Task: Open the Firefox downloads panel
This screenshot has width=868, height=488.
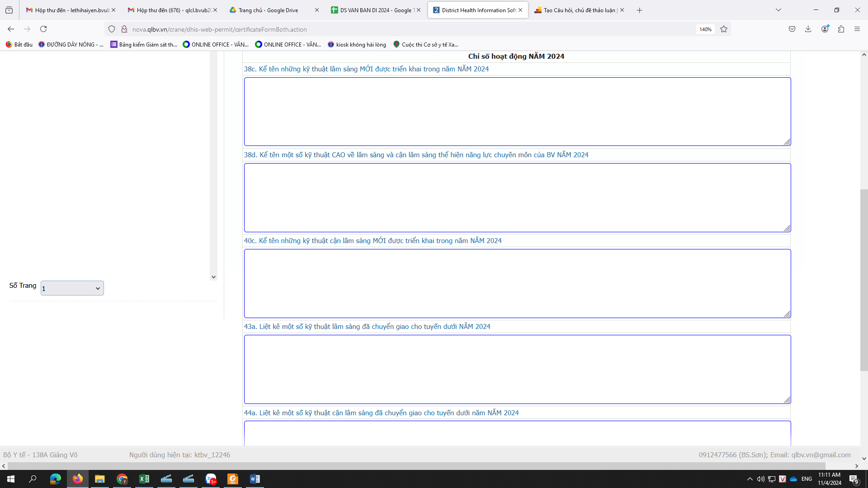Action: coord(808,29)
